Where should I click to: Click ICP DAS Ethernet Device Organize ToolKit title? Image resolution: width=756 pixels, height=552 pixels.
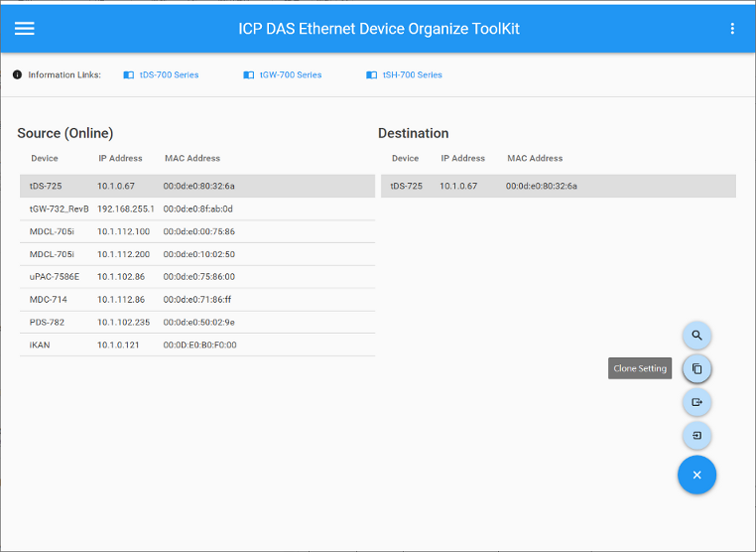(x=379, y=29)
